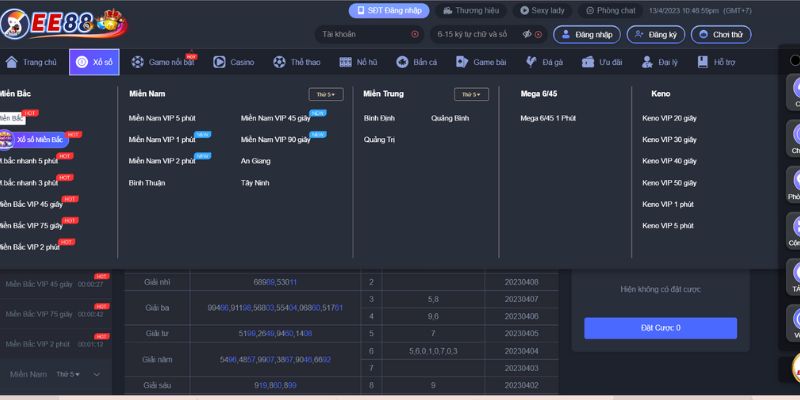Image resolution: width=800 pixels, height=400 pixels.
Task: Select Bình Định lottery
Action: 379,118
